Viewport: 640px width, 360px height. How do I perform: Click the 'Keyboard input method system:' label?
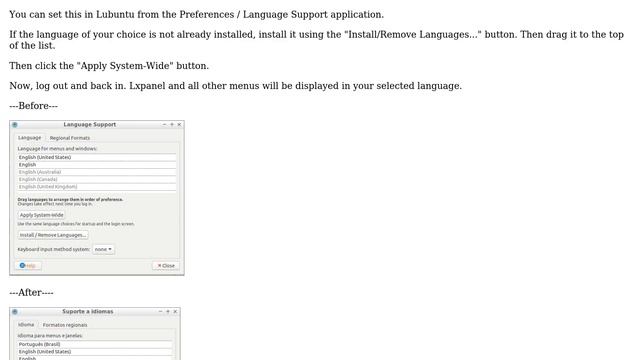[53, 249]
